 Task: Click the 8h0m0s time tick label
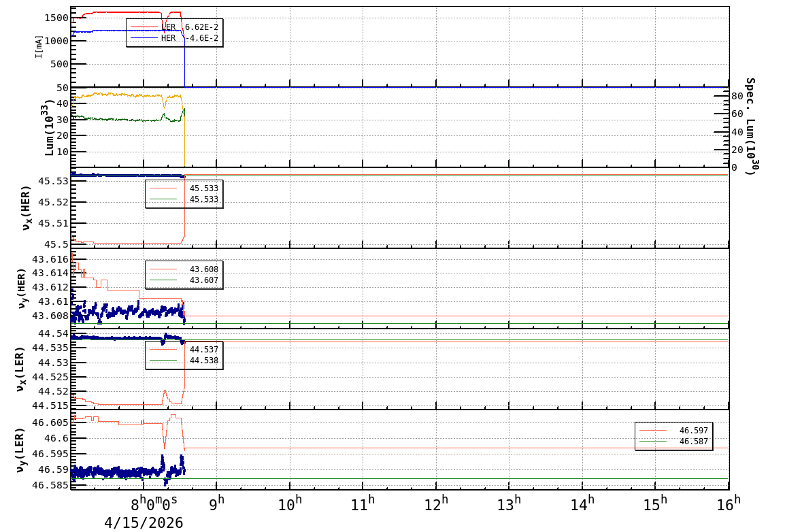[154, 504]
